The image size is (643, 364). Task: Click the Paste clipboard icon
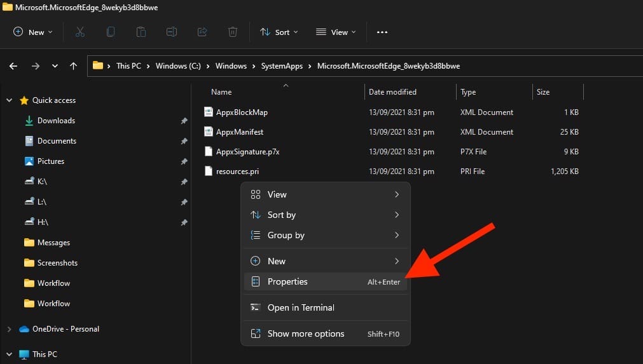[x=141, y=32]
